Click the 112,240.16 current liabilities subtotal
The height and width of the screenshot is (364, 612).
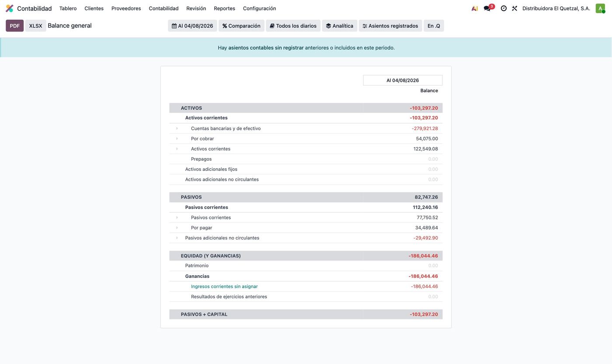coord(425,208)
